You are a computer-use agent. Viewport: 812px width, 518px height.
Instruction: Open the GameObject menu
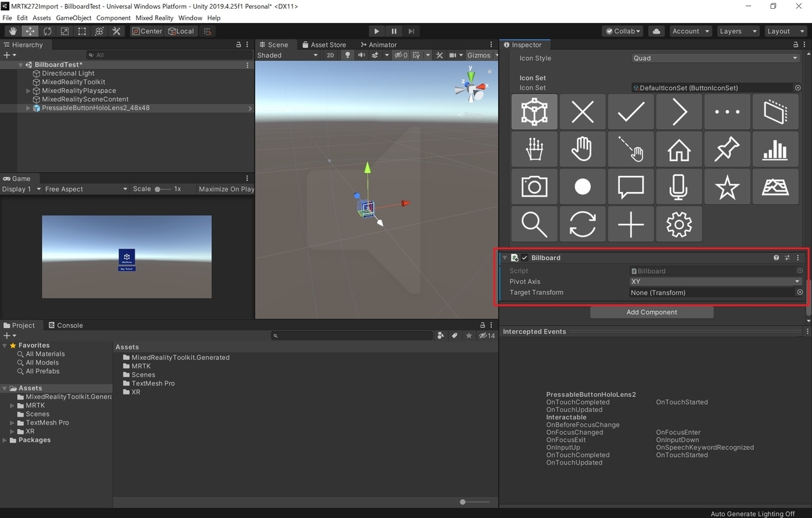[74, 18]
